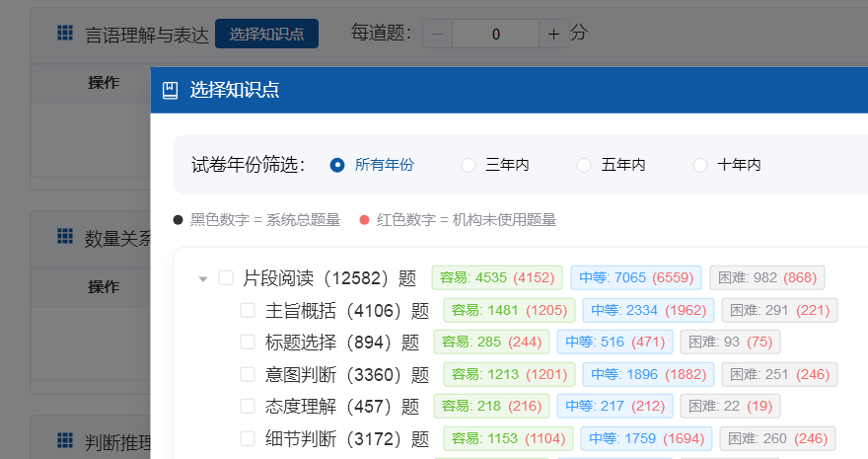Click the book icon in the 选择知识点 dialog header

[170, 90]
